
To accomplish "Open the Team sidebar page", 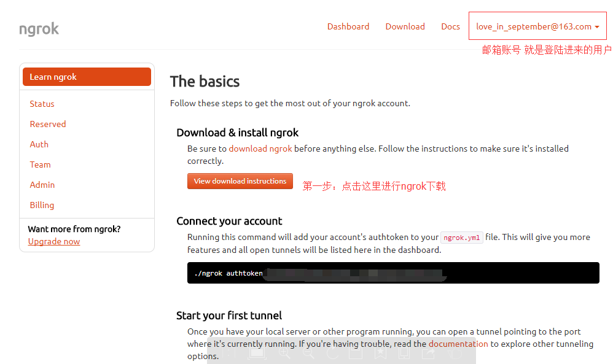I will click(41, 165).
